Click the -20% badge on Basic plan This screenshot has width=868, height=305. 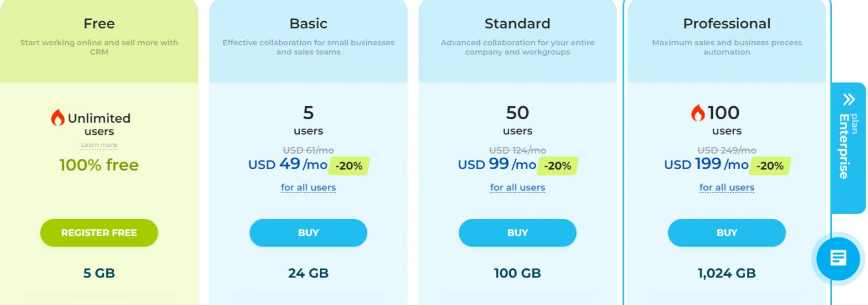click(x=349, y=166)
